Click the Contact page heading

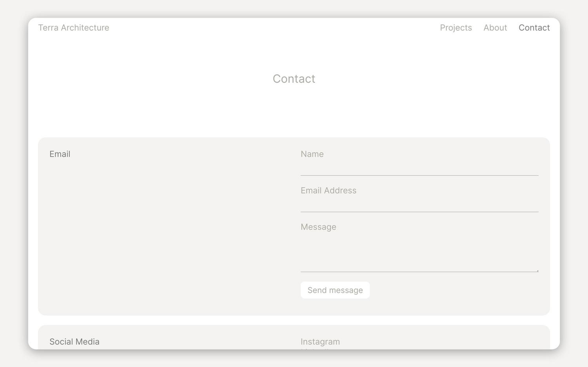pos(294,79)
